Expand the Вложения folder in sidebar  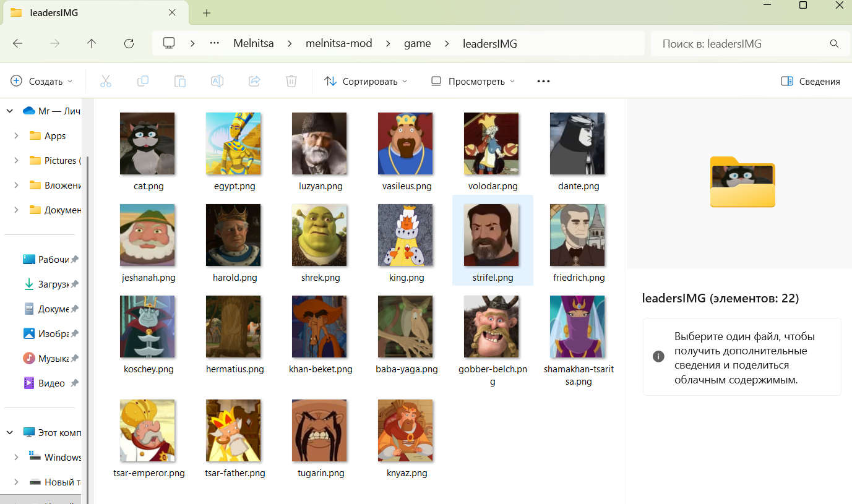pos(16,186)
